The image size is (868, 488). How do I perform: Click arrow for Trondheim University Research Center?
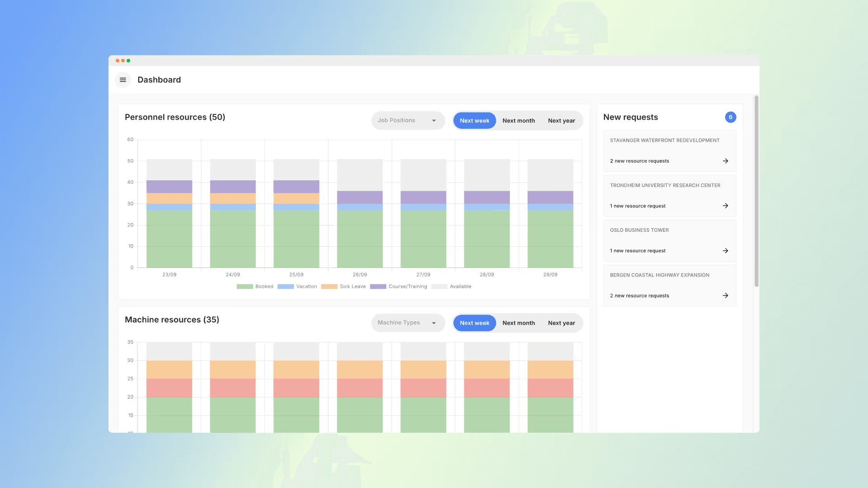725,206
